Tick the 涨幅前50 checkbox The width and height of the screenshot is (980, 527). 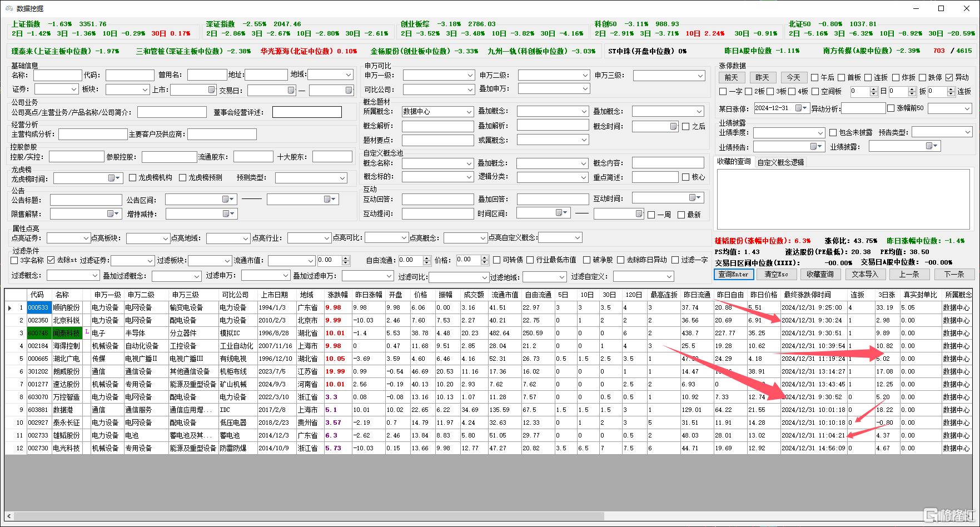pyautogui.click(x=891, y=108)
